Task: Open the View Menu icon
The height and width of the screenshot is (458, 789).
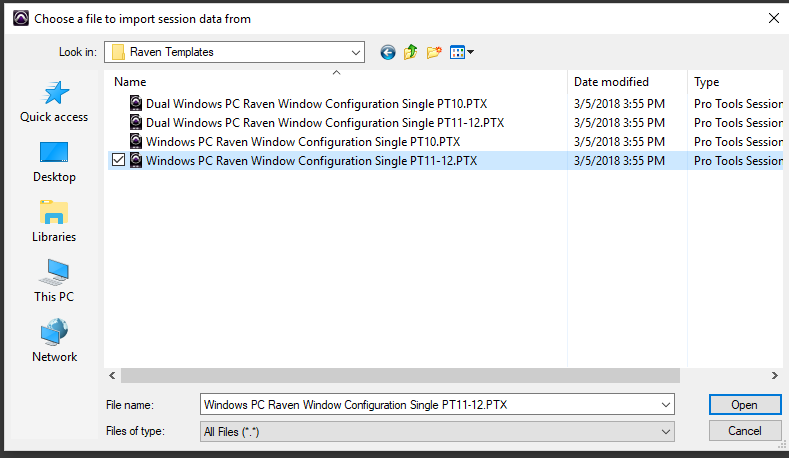Action: pyautogui.click(x=461, y=52)
